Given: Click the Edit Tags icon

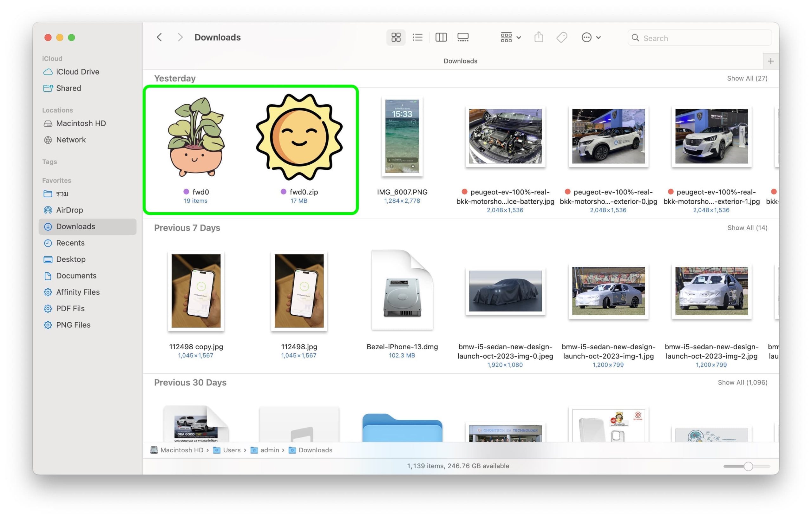Looking at the screenshot, I should [x=561, y=37].
